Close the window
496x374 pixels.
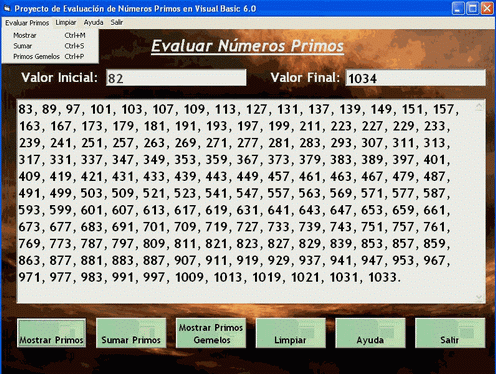[487, 8]
